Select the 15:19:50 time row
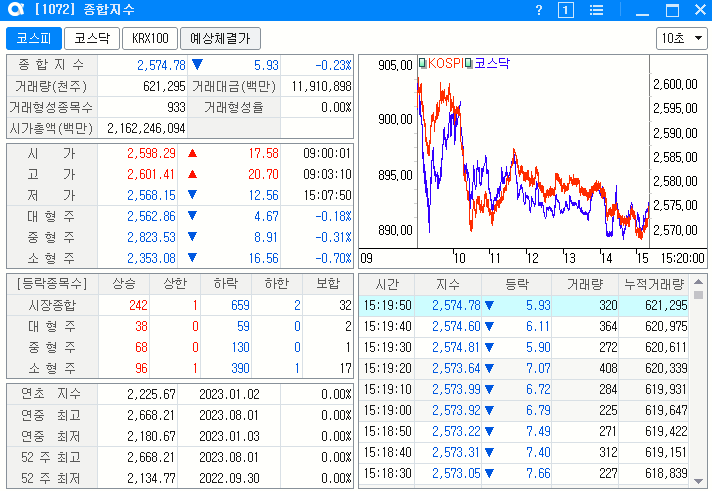The image size is (712, 491). coord(524,305)
